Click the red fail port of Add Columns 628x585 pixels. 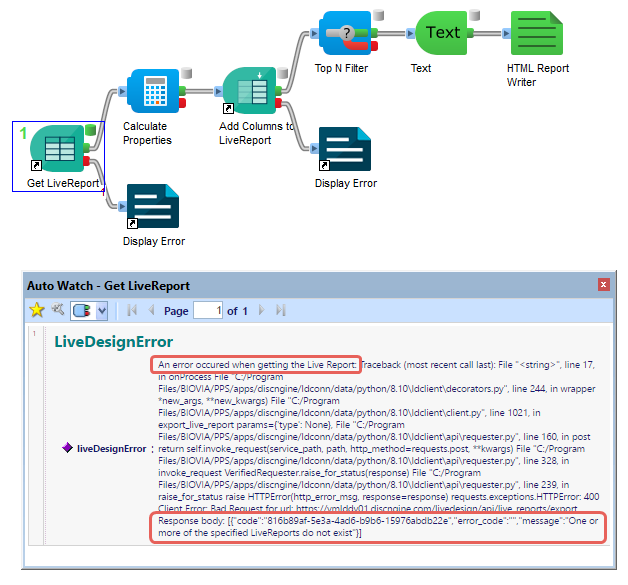279,103
